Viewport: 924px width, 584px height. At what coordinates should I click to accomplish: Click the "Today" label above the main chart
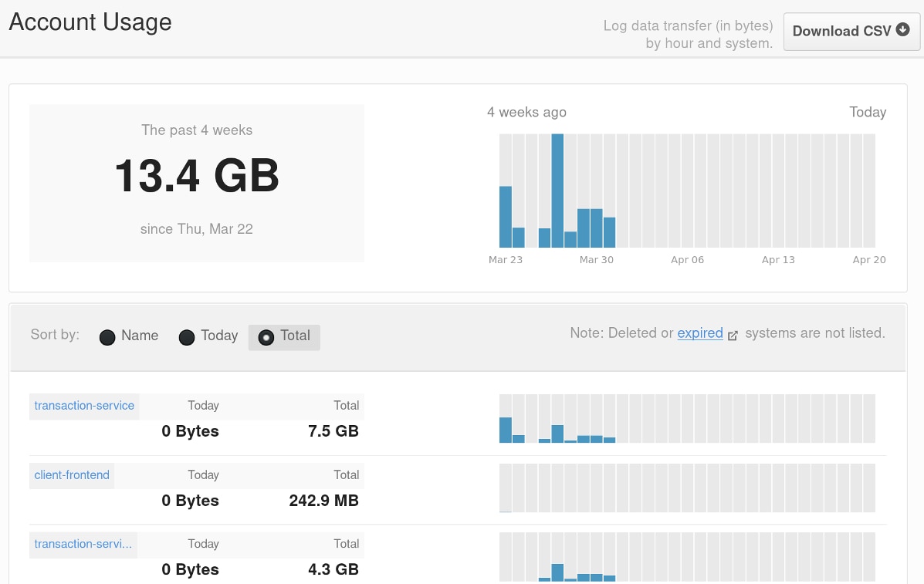coord(868,112)
